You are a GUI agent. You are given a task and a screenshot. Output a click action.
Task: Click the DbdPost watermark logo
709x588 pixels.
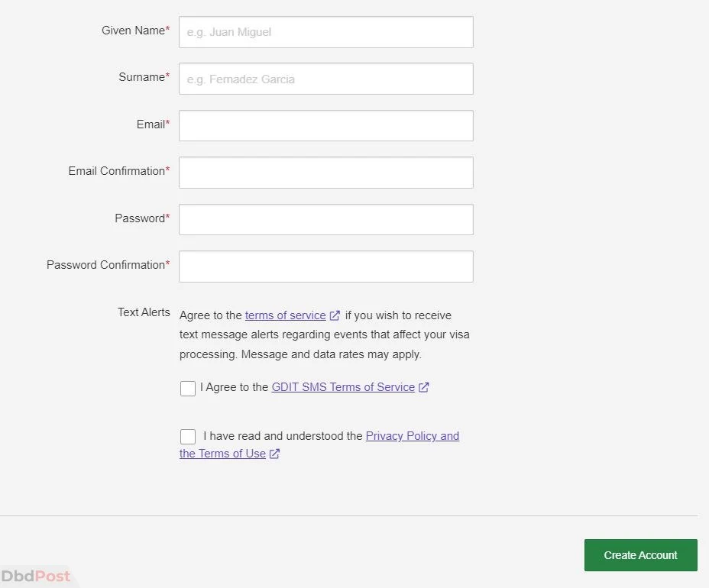click(35, 577)
